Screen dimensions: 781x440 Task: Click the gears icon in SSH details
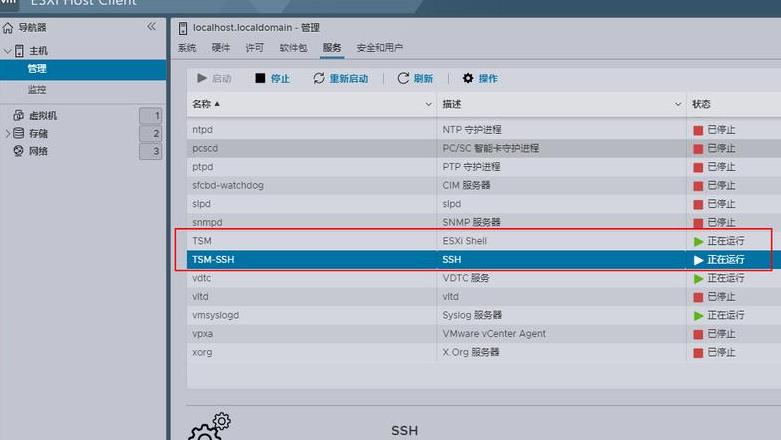point(209,427)
